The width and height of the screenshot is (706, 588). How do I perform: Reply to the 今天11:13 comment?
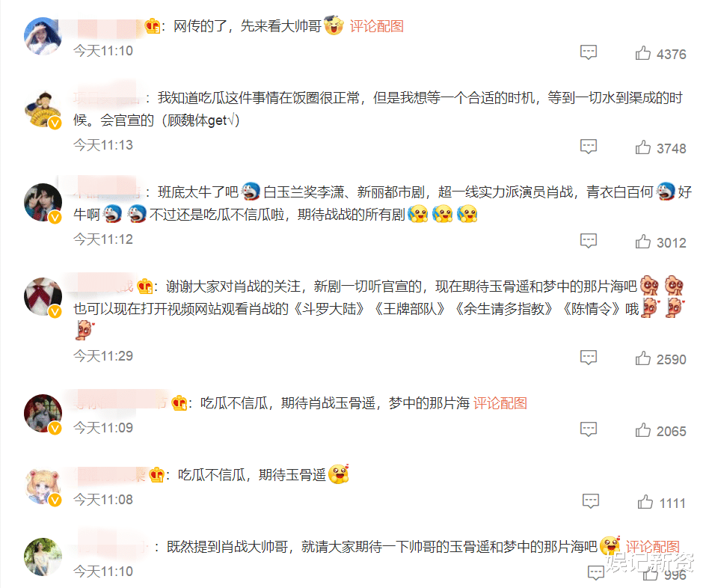tap(589, 147)
